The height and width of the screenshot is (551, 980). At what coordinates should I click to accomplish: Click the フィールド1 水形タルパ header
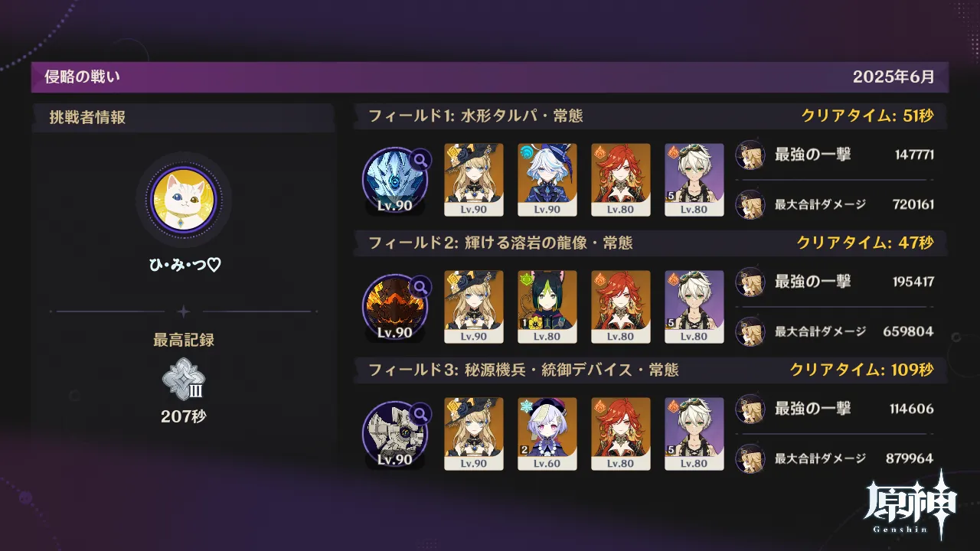475,116
